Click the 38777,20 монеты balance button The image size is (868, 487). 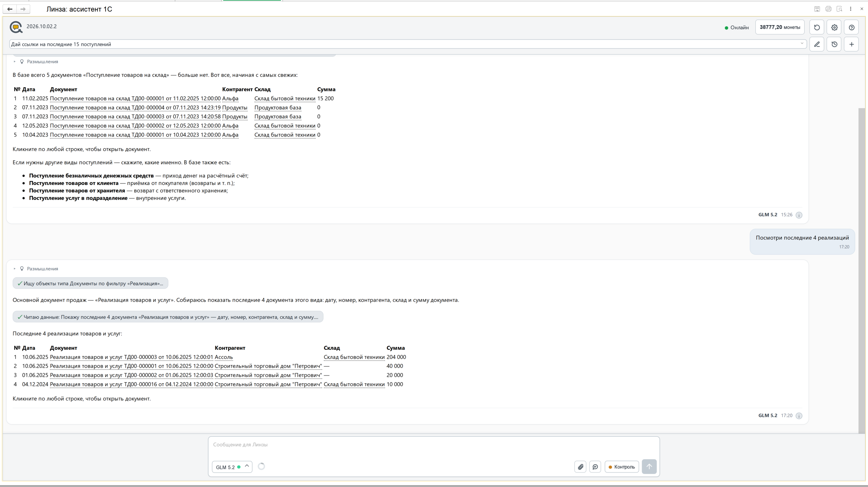[780, 27]
